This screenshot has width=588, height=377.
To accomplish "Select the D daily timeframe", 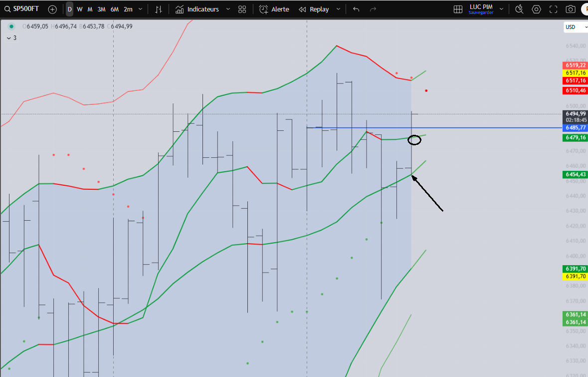I will 69,9.
